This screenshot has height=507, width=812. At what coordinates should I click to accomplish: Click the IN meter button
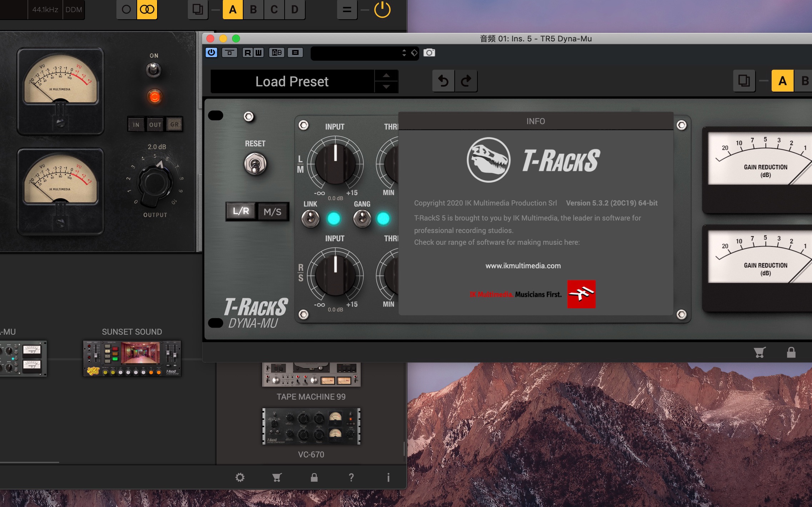136,125
